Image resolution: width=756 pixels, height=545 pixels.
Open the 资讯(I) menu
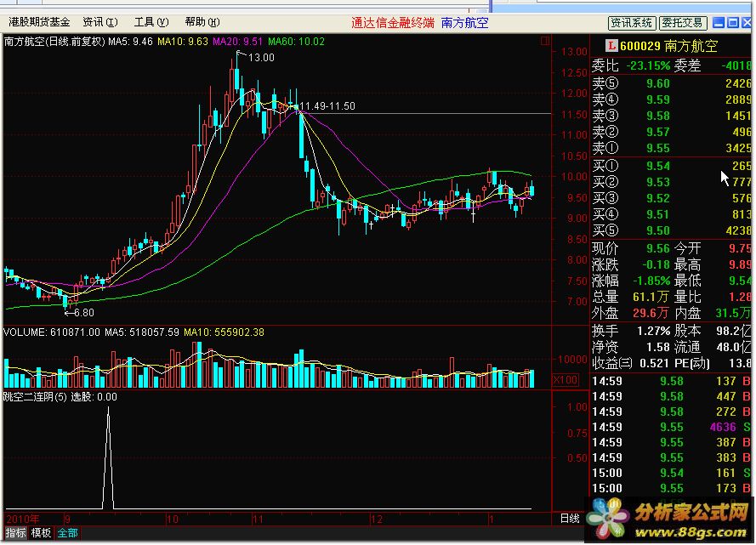point(99,22)
